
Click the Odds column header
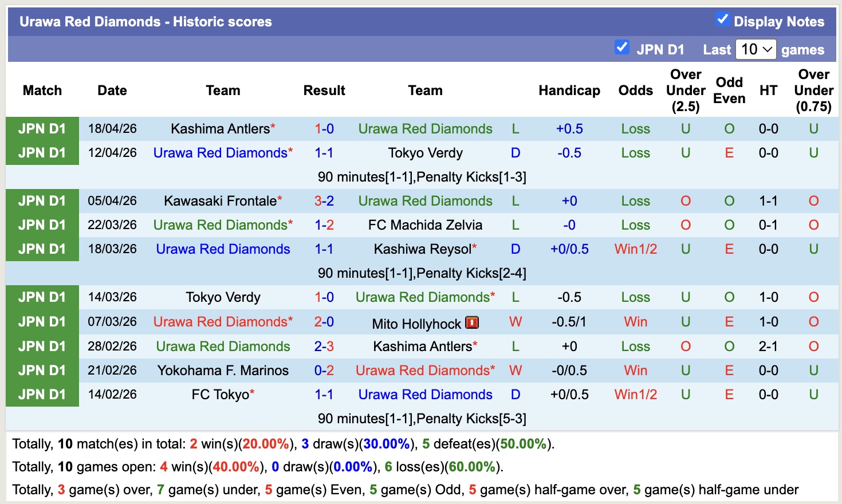635,90
